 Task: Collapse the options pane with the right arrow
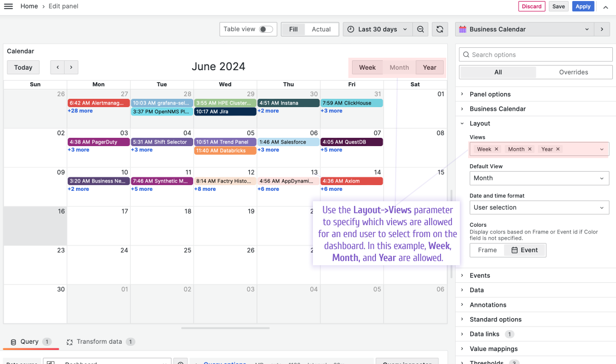coord(602,29)
